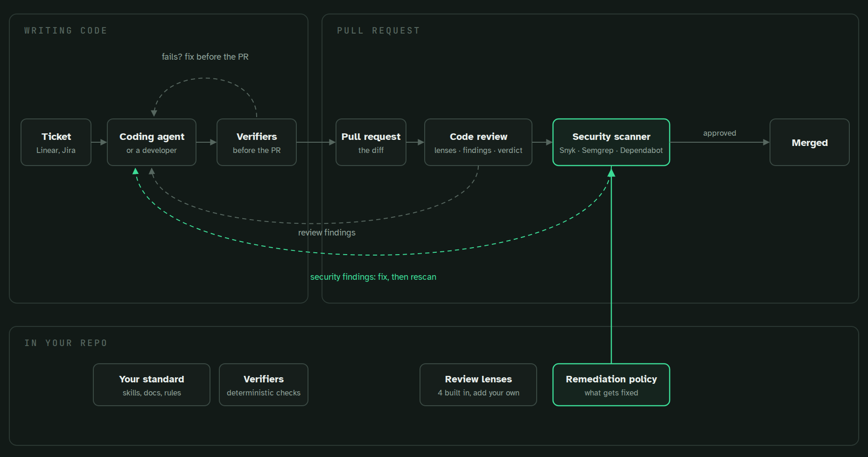
Task: Click 'what gets fixed' subtitle
Action: coord(611,393)
